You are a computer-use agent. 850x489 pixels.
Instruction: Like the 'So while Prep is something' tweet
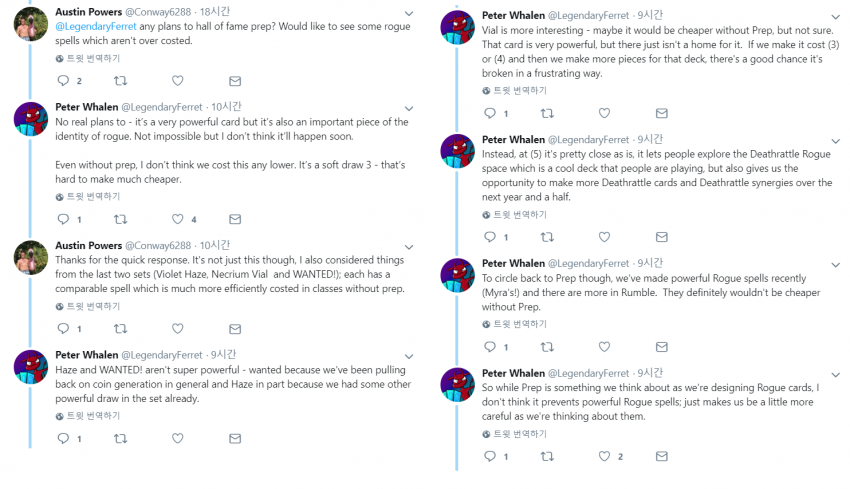click(x=604, y=457)
